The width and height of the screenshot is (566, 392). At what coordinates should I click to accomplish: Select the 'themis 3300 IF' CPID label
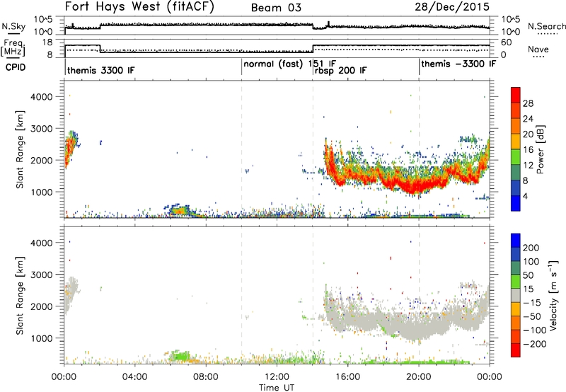100,70
